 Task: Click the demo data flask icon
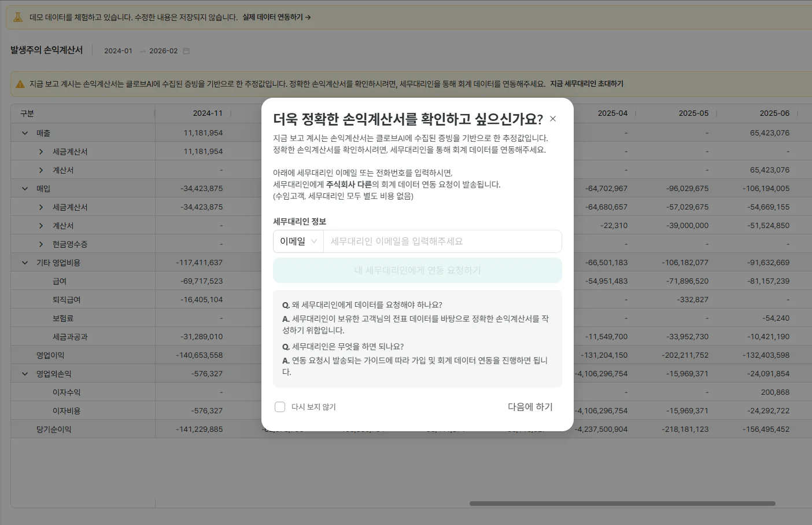click(18, 17)
